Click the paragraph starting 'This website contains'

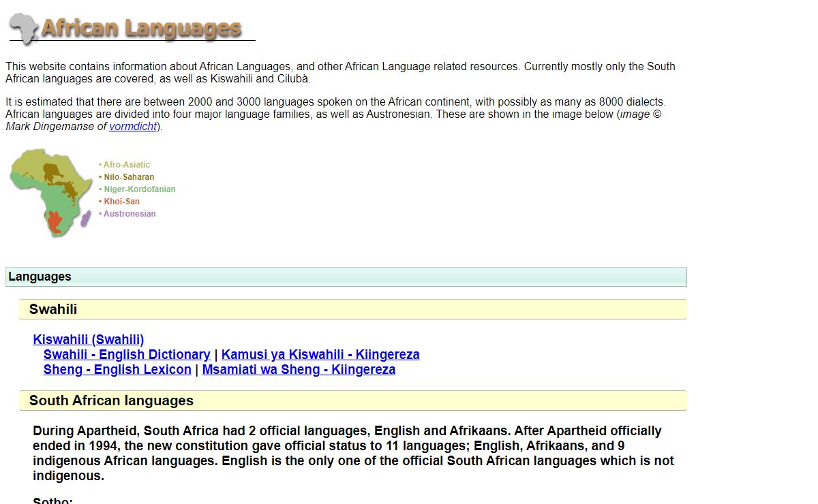(340, 72)
